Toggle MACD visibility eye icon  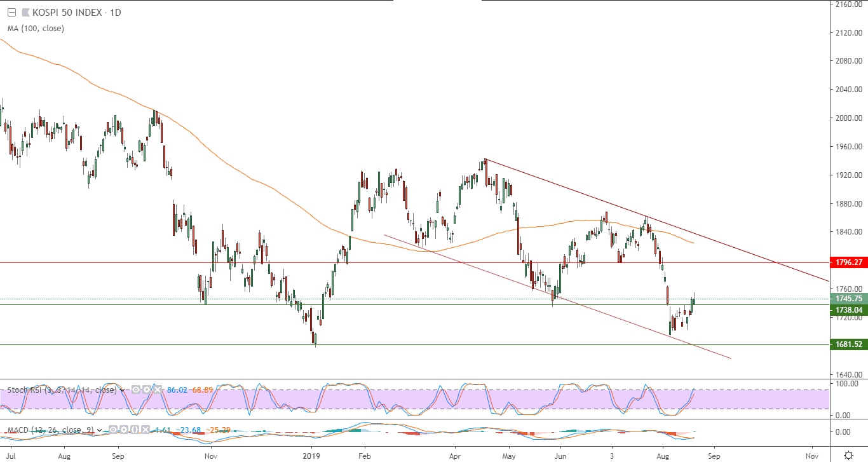113,430
